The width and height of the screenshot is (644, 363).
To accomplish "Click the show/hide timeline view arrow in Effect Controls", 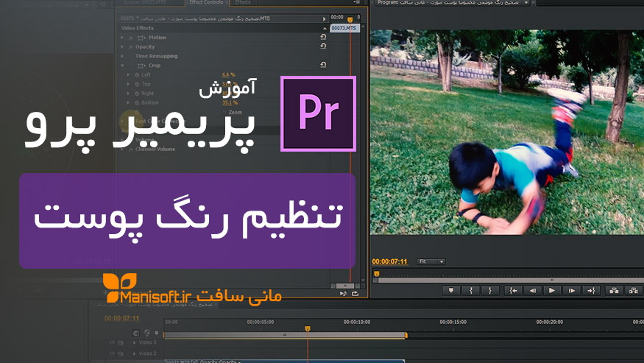I will click(324, 18).
